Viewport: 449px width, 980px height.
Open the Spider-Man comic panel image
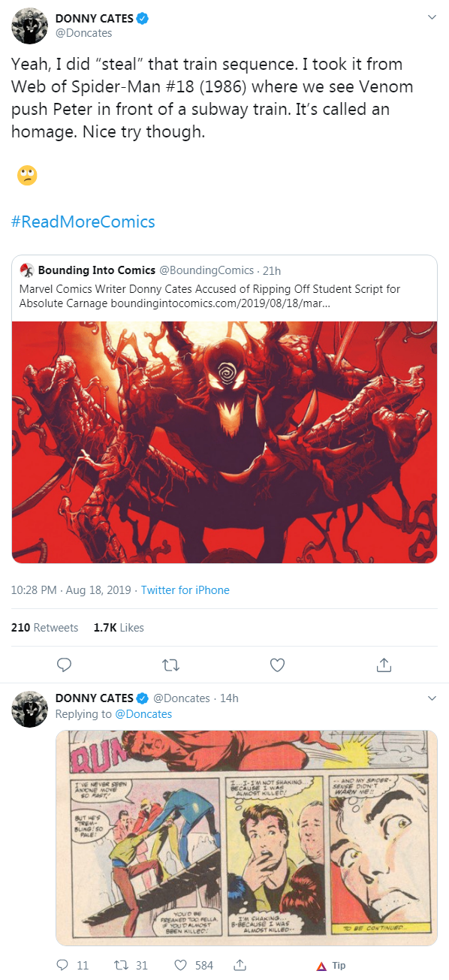(246, 837)
